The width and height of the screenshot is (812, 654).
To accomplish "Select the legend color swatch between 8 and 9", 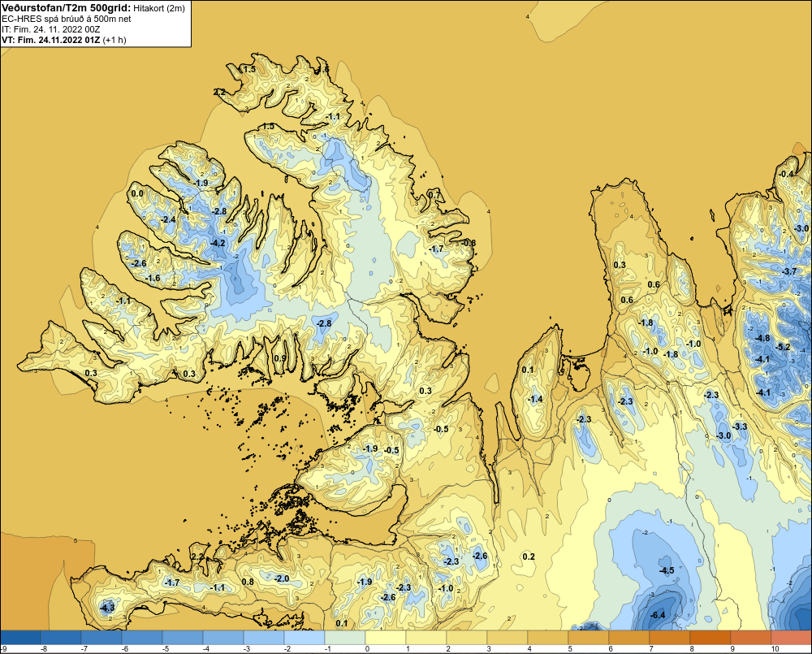I will (x=710, y=637).
